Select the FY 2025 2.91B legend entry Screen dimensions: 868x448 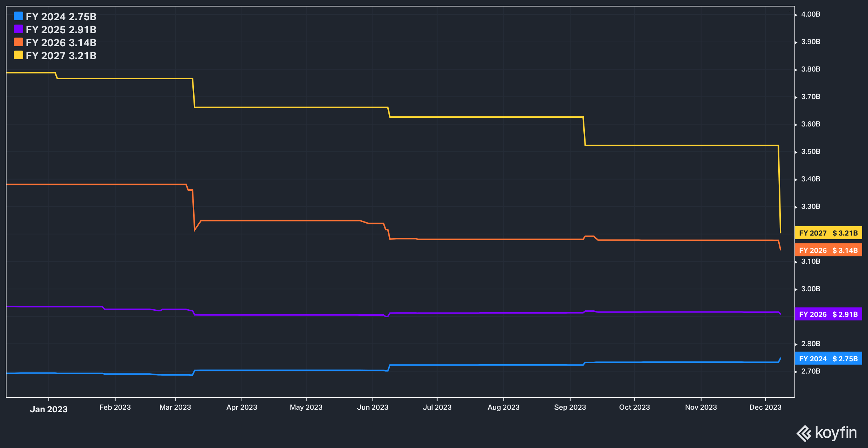[x=61, y=30]
